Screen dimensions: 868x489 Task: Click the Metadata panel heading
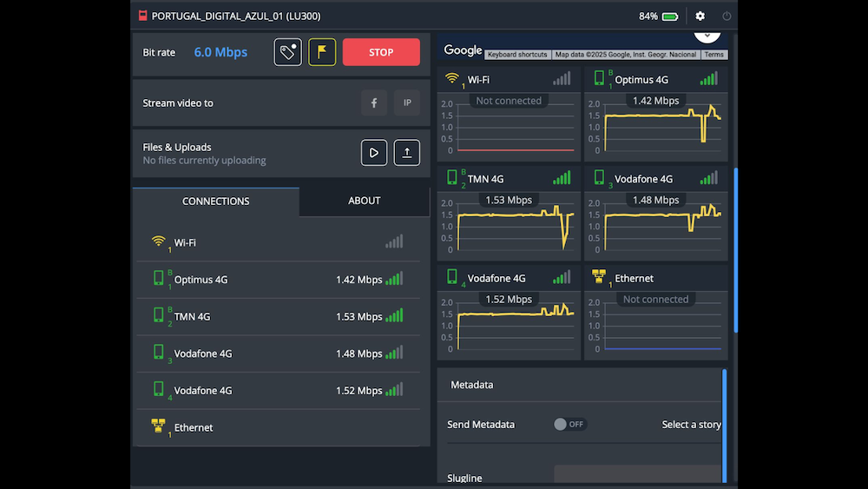point(471,385)
